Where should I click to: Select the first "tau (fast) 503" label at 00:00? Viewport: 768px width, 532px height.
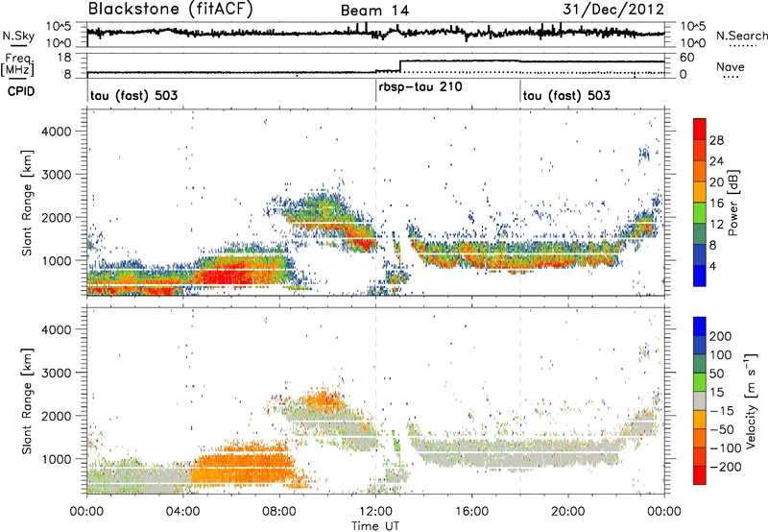click(133, 95)
